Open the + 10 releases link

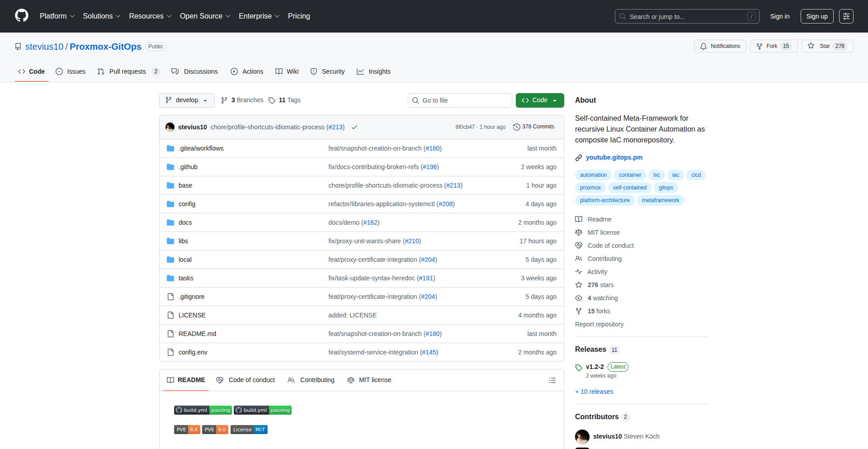(x=594, y=392)
